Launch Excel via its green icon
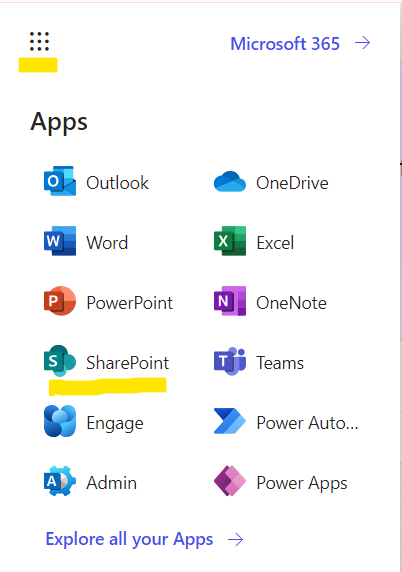 point(230,241)
